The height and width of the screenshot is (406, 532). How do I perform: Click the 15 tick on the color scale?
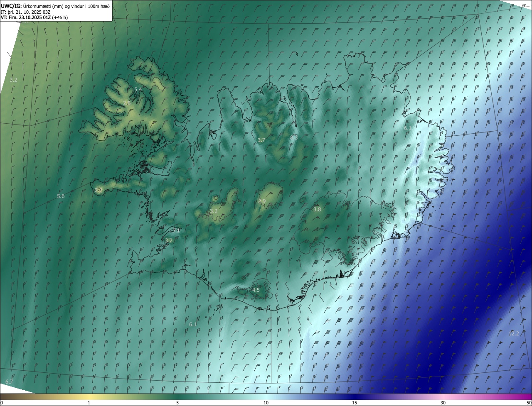(x=355, y=403)
